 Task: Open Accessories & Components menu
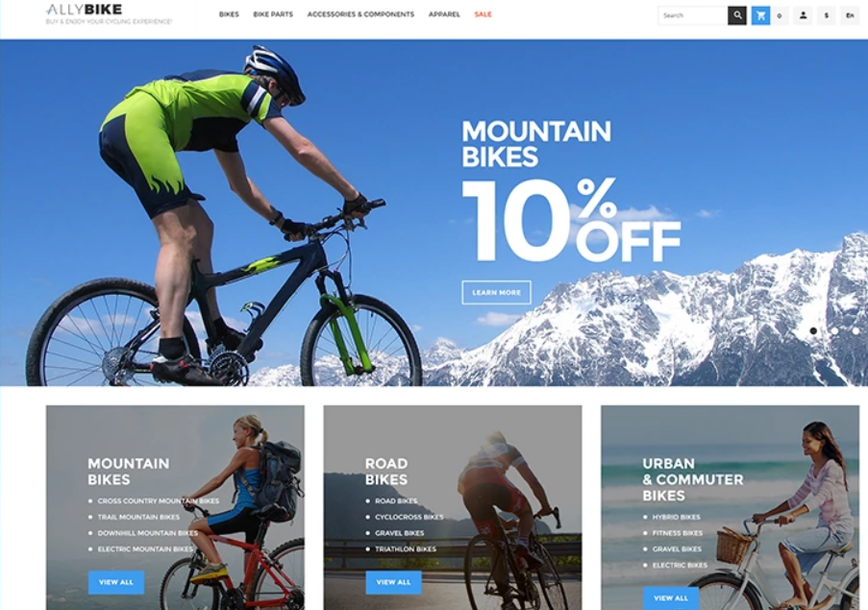[360, 14]
